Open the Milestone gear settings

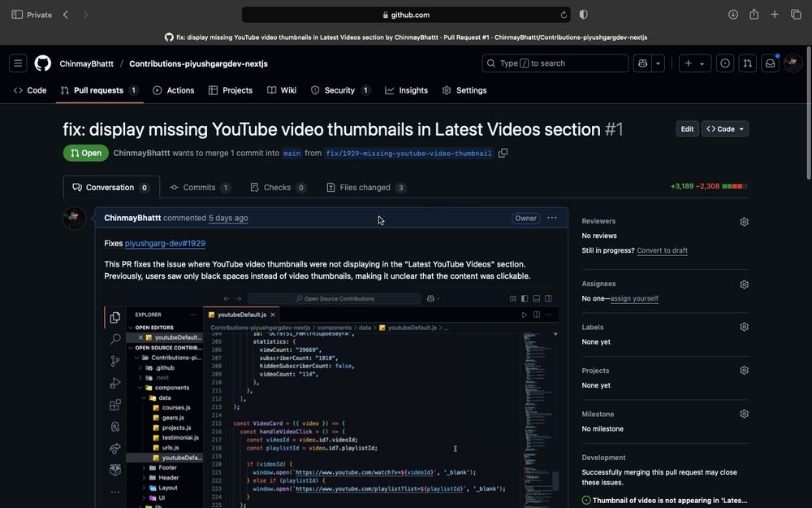pyautogui.click(x=744, y=415)
